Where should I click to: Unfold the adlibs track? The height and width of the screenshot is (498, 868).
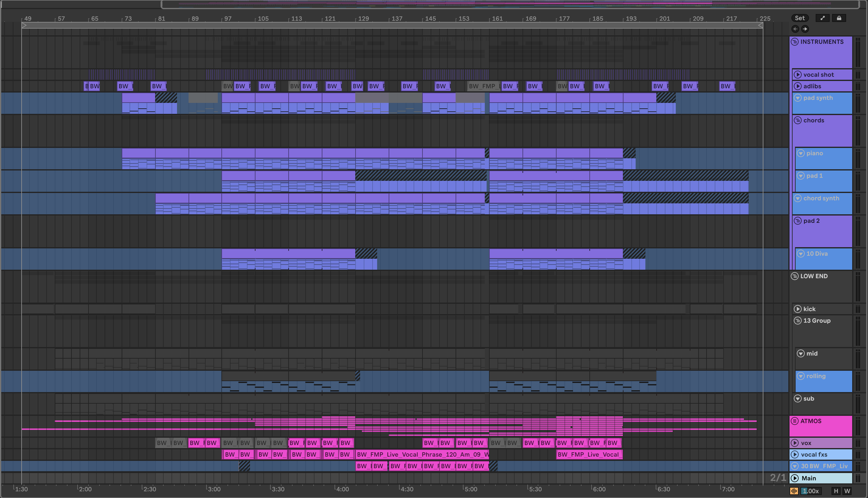click(798, 86)
